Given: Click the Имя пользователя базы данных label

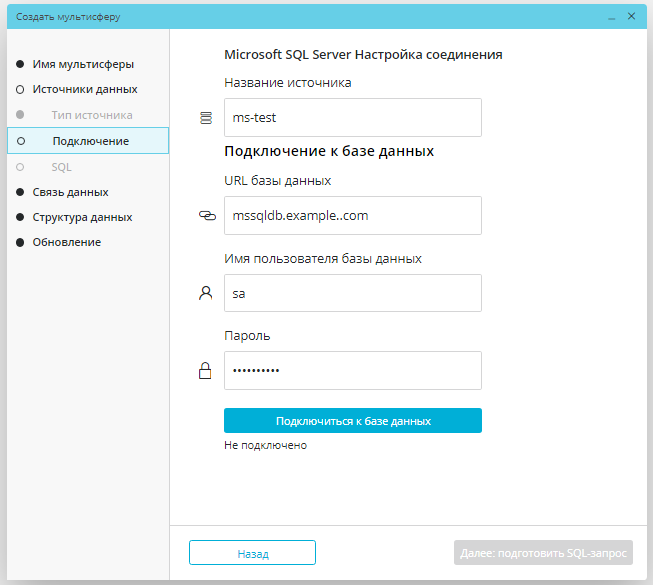Looking at the screenshot, I should [323, 259].
